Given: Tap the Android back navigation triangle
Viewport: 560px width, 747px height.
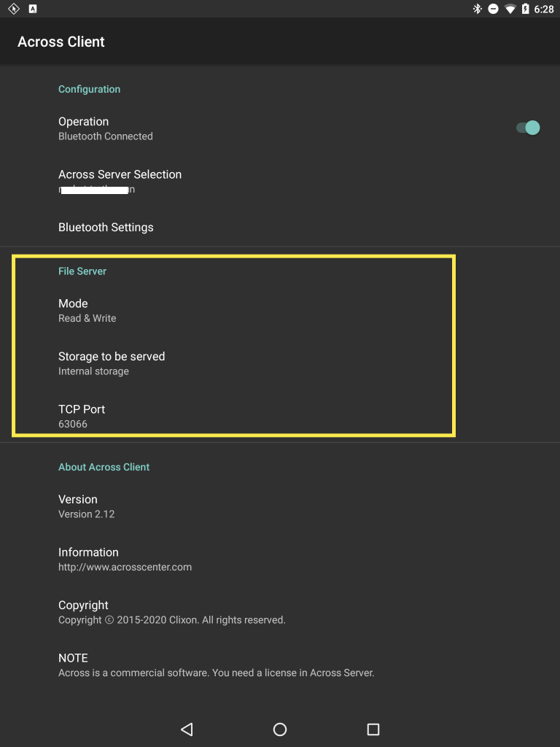Looking at the screenshot, I should [187, 729].
